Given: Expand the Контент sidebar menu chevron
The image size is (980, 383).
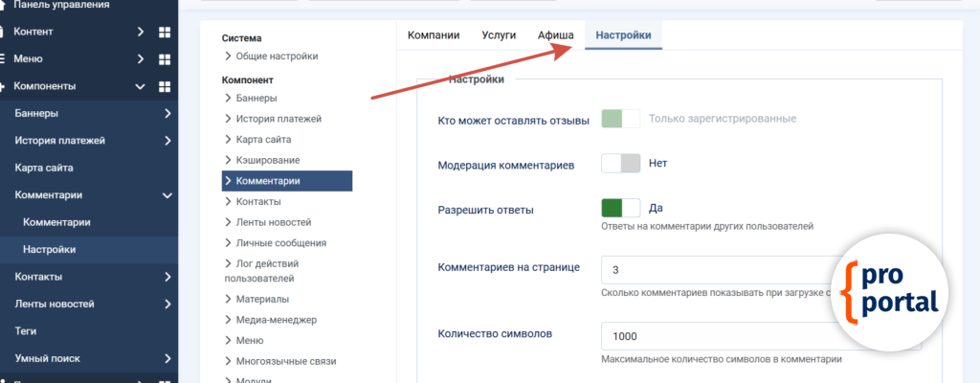Looking at the screenshot, I should click(141, 32).
